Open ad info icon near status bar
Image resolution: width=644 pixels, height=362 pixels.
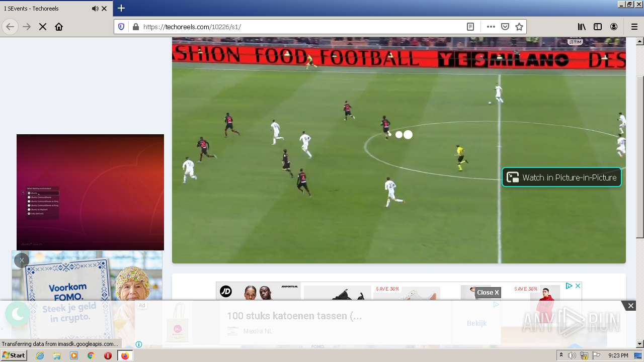(x=139, y=344)
